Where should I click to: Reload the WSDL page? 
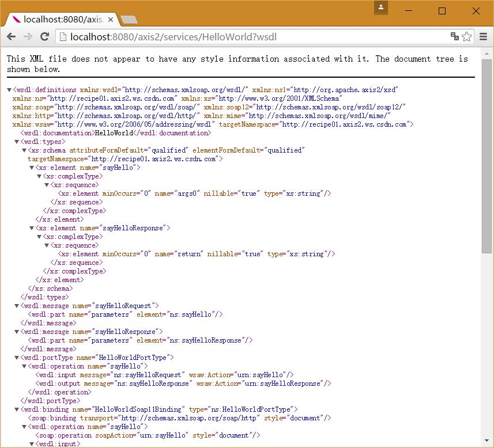(x=44, y=37)
